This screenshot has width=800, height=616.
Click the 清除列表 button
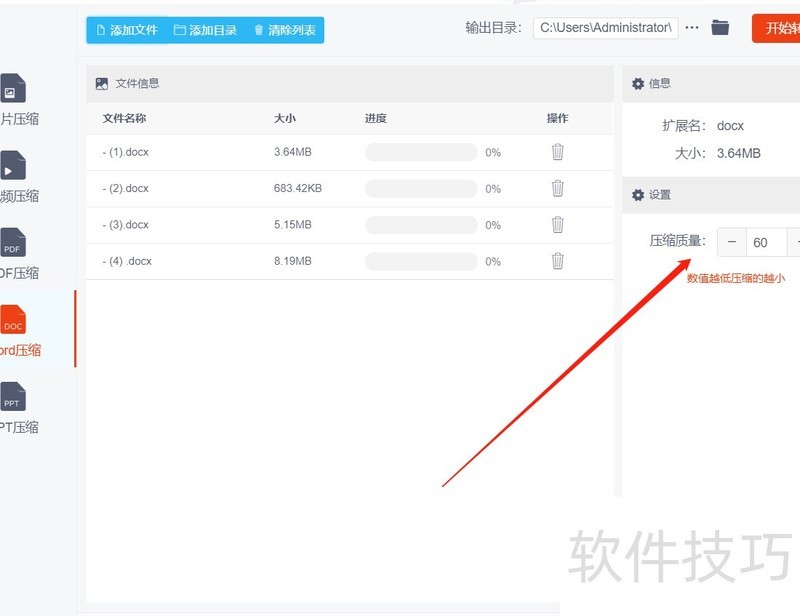point(285,30)
